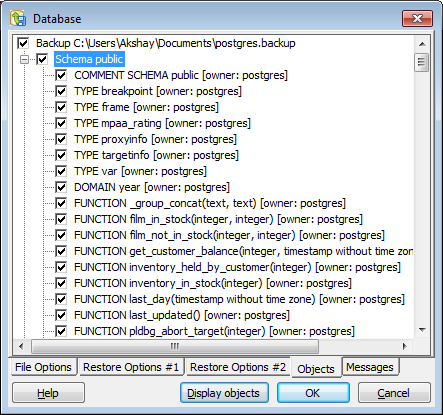Select FUNCTION pldbg_abort_target(integer) row
Screen dimensions: 443x415
(214, 331)
